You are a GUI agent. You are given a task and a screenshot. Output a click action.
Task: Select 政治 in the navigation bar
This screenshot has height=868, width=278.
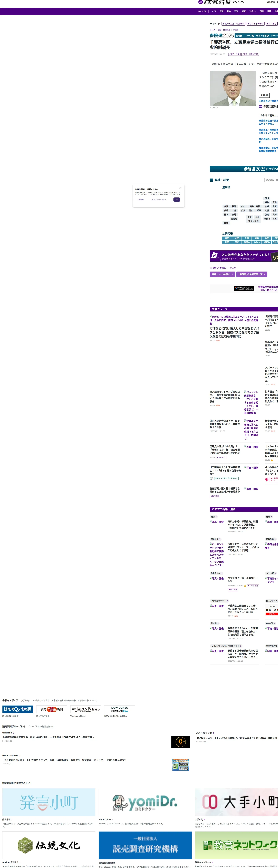coord(236,11)
